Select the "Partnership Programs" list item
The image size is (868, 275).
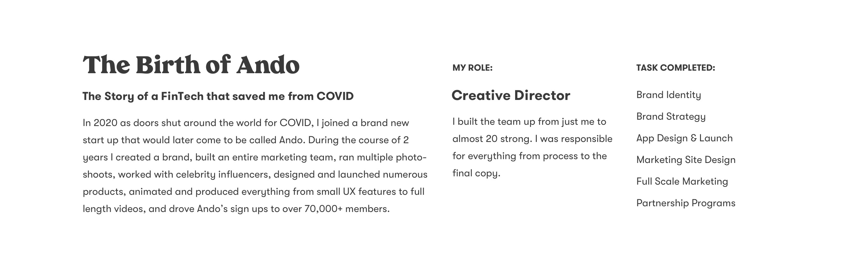point(686,203)
